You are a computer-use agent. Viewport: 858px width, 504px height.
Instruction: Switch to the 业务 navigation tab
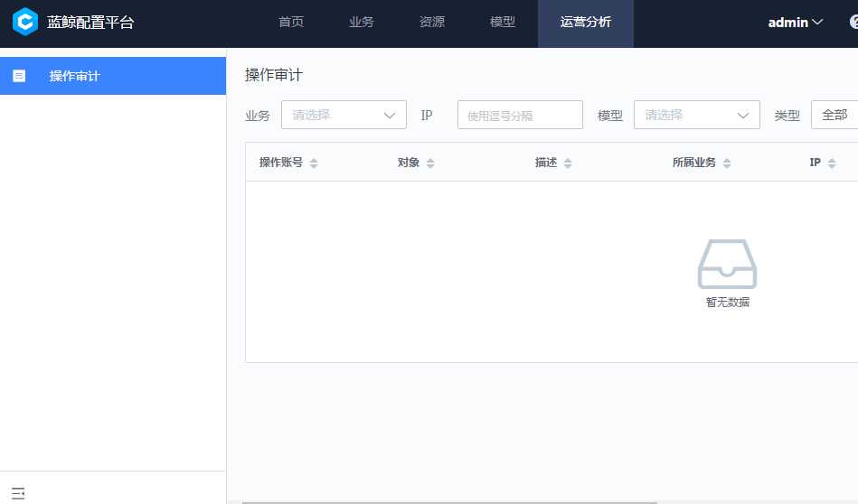[x=362, y=23]
